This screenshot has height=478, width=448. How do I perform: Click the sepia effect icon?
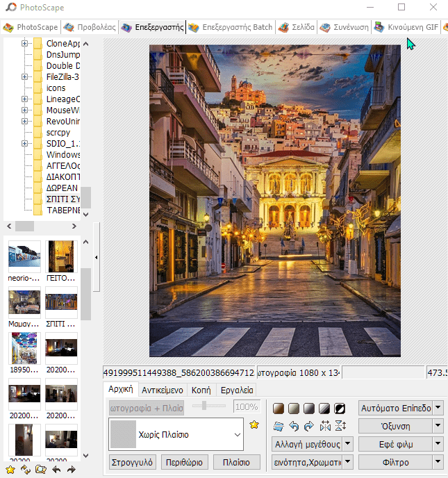click(279, 408)
